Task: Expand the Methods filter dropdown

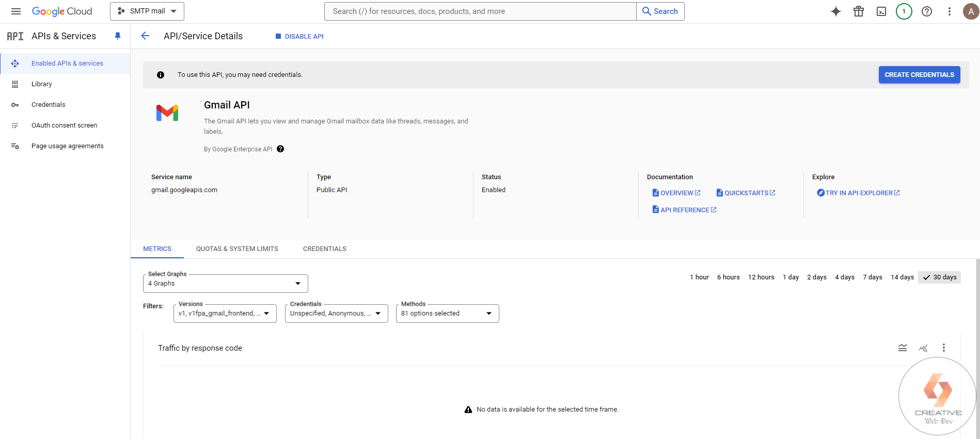Action: coord(448,313)
